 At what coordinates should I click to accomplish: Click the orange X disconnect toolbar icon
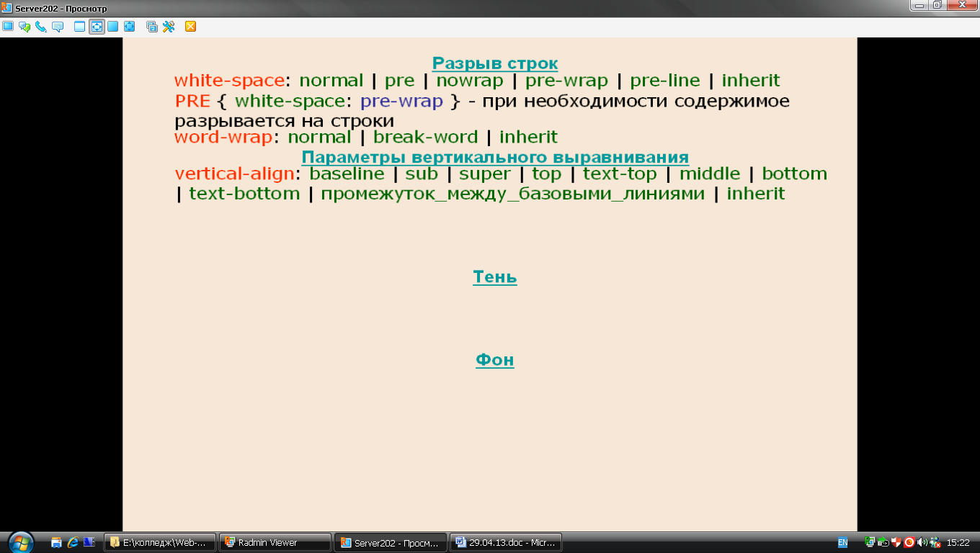click(x=191, y=27)
